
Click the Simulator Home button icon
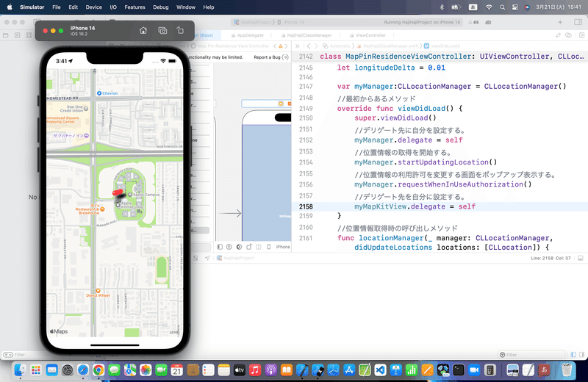click(143, 30)
